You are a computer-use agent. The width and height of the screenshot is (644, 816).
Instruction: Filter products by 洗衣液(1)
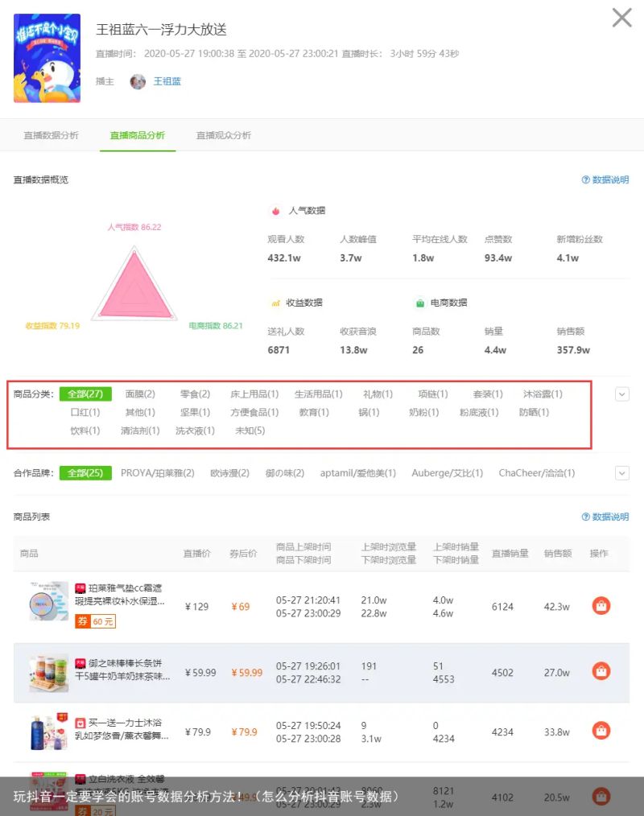click(x=196, y=431)
